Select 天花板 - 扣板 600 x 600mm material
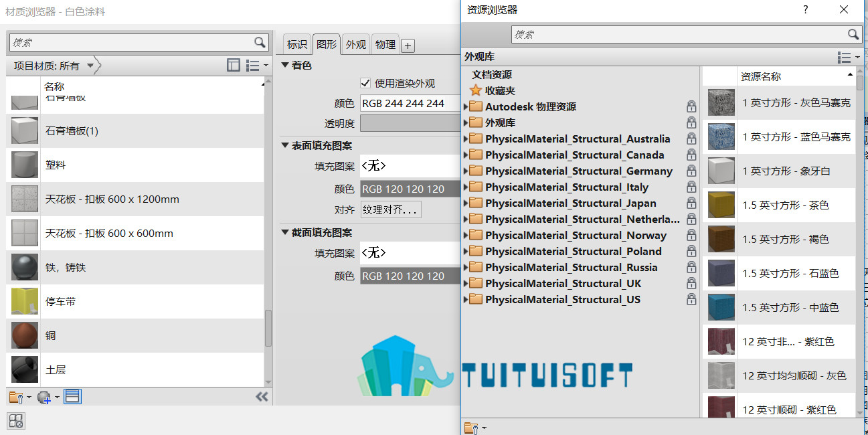Screen dimensions: 868x435 tap(135, 233)
